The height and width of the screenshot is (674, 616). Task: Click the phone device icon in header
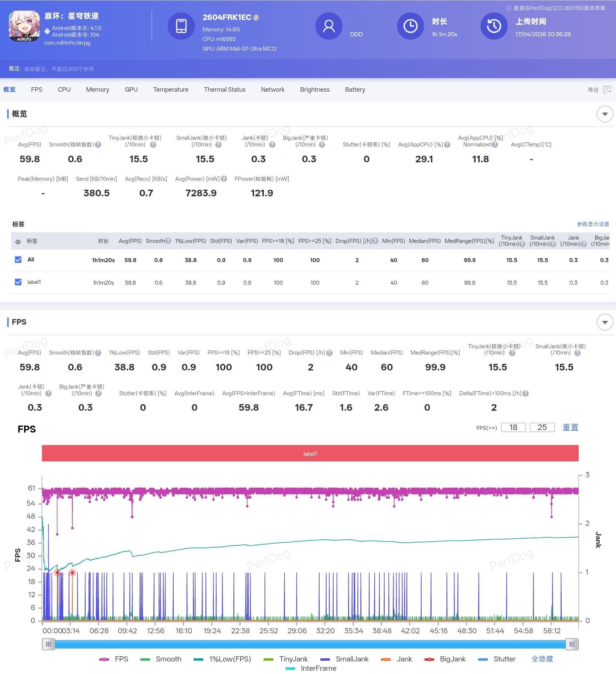tap(181, 26)
